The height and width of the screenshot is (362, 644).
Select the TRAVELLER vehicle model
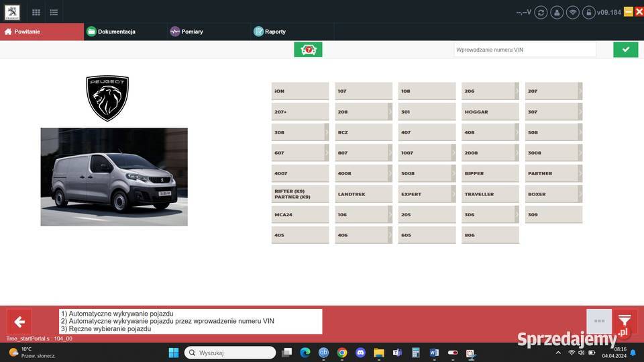[x=490, y=194]
